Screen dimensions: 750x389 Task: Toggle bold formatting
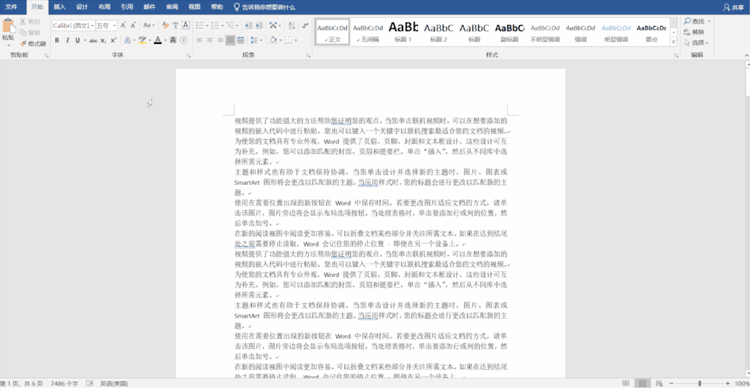57,40
